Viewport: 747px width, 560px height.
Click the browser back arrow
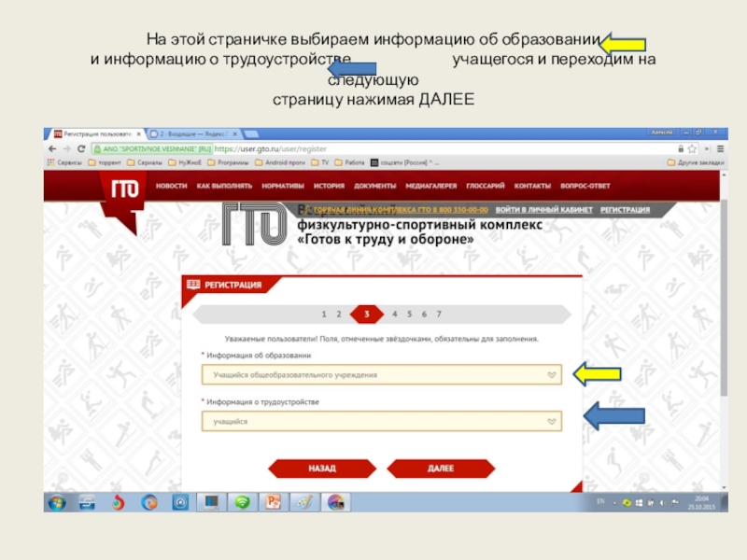52,149
